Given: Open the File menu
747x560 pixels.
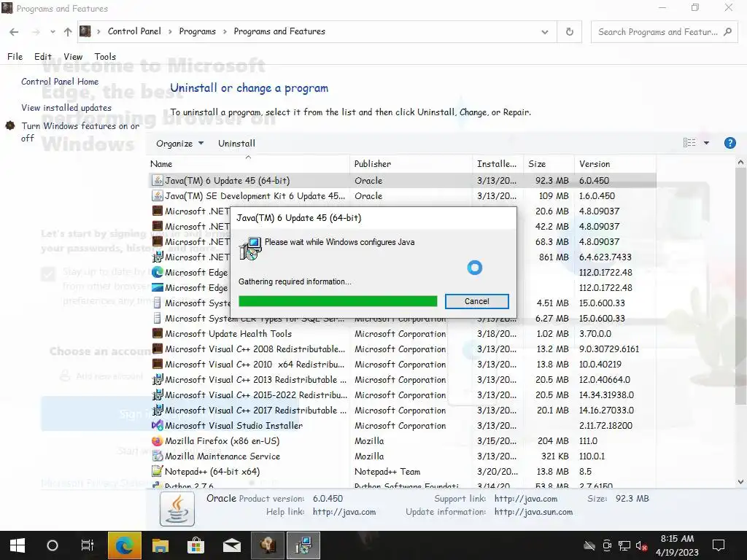Looking at the screenshot, I should [15, 57].
